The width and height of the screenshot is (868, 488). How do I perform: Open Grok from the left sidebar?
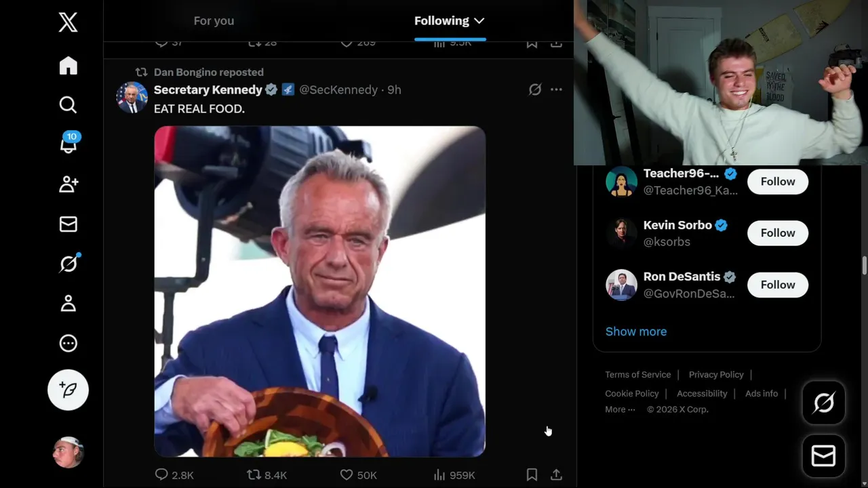click(68, 263)
